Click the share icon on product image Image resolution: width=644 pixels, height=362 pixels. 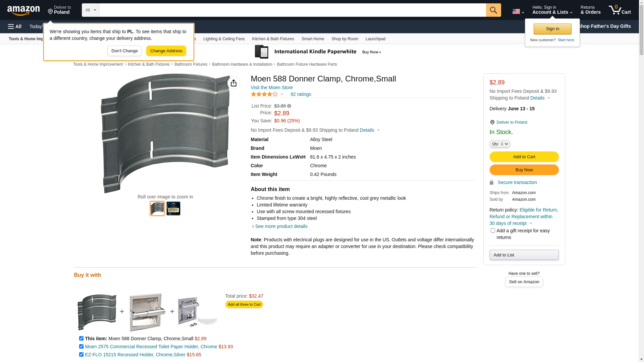pos(233,83)
